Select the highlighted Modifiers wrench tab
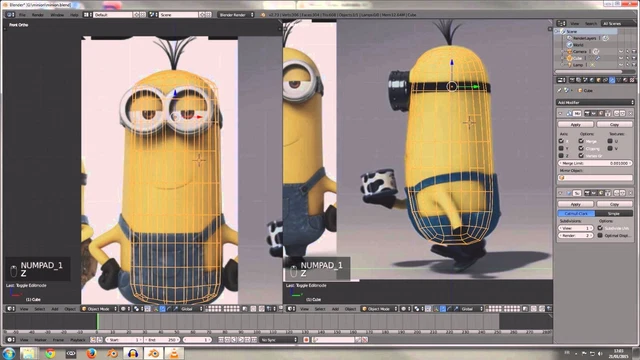 tap(612, 80)
